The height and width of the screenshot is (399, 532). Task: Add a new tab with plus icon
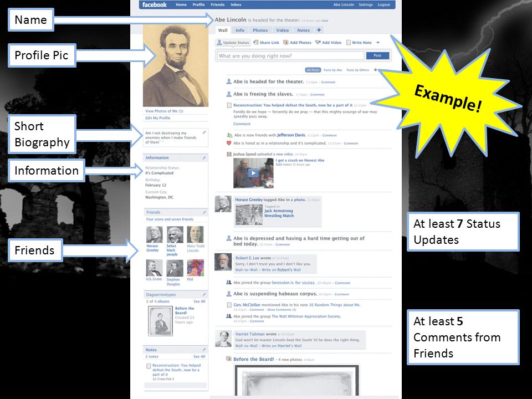pos(319,30)
